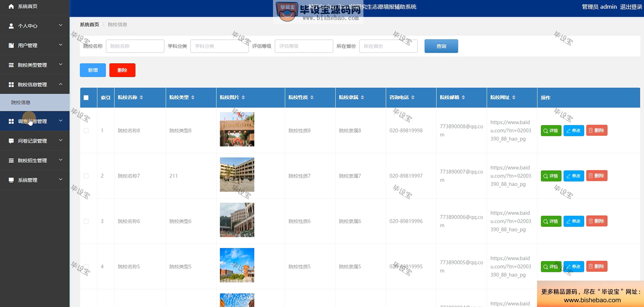Viewport: 644px width, 307px height.
Task: Click trash icon in 院校名称8 删除 button
Action: (x=591, y=130)
